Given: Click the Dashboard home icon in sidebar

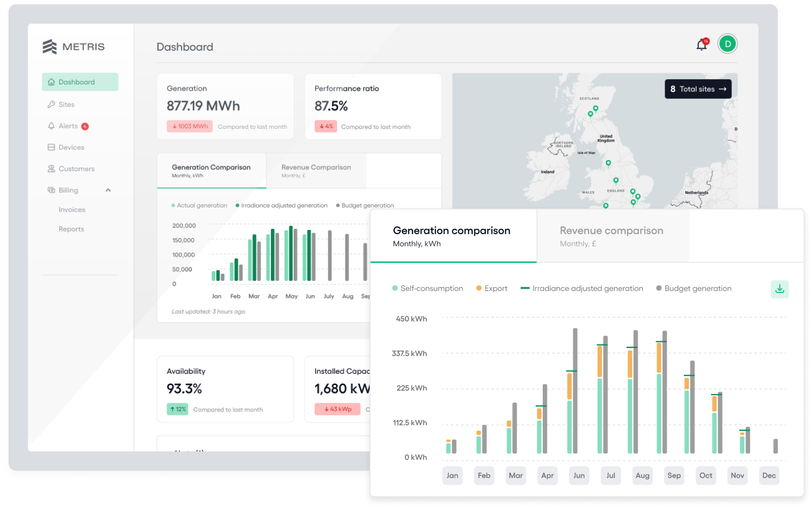Looking at the screenshot, I should click(x=51, y=82).
